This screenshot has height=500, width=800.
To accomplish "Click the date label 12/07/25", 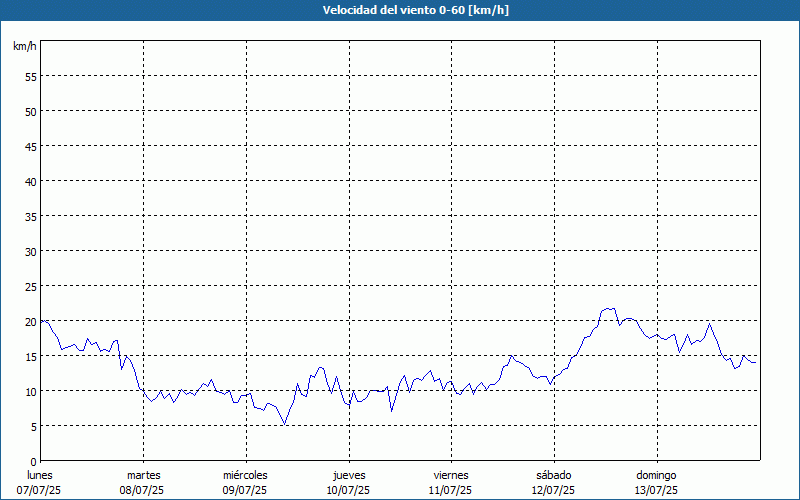I will coord(553,490).
